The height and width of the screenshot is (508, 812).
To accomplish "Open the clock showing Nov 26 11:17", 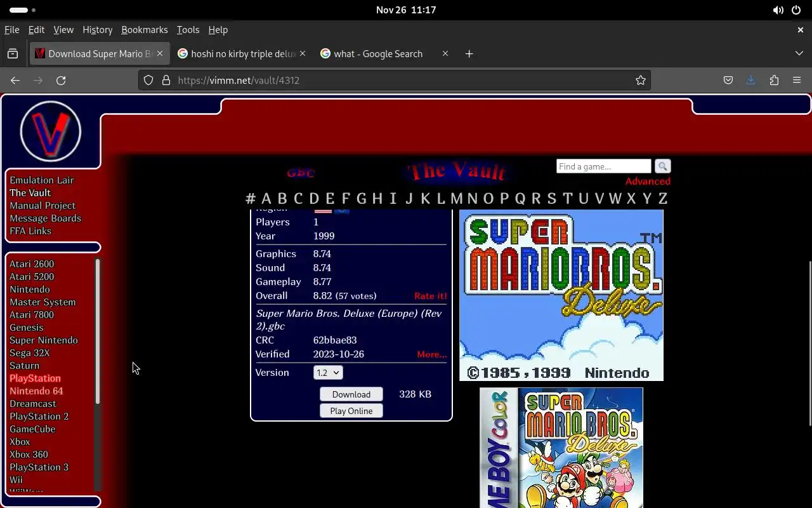I will click(406, 10).
